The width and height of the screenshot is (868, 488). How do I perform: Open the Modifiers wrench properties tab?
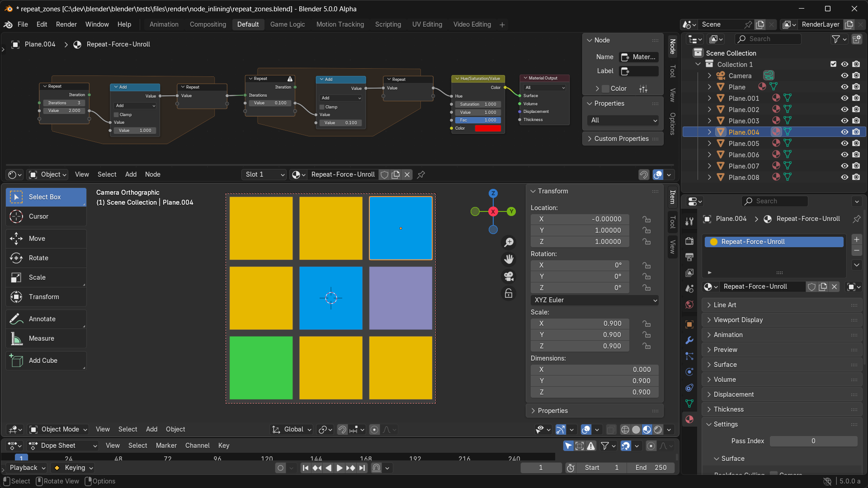pyautogui.click(x=689, y=340)
